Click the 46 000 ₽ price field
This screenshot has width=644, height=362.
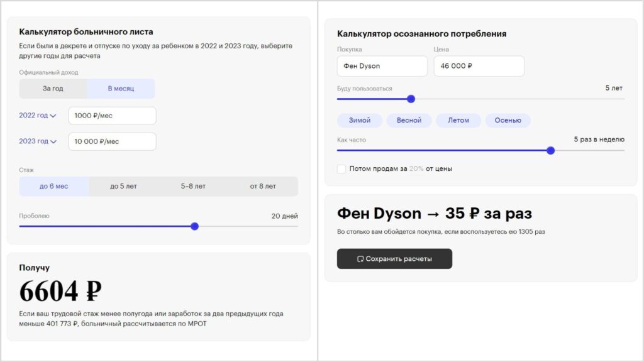[479, 66]
